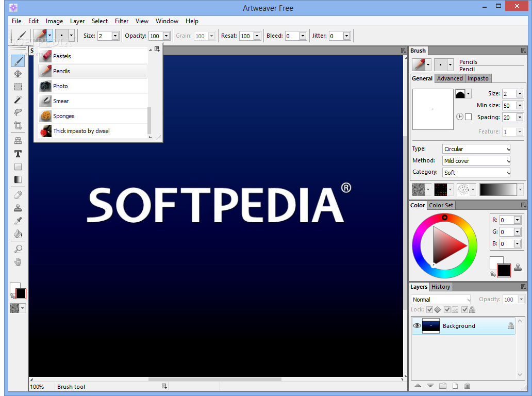532x396 pixels.
Task: Click the R color value field
Action: tap(507, 220)
